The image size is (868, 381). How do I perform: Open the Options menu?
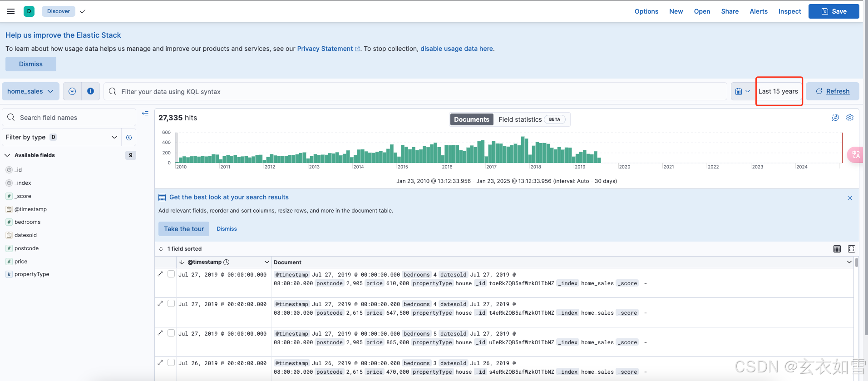[646, 11]
